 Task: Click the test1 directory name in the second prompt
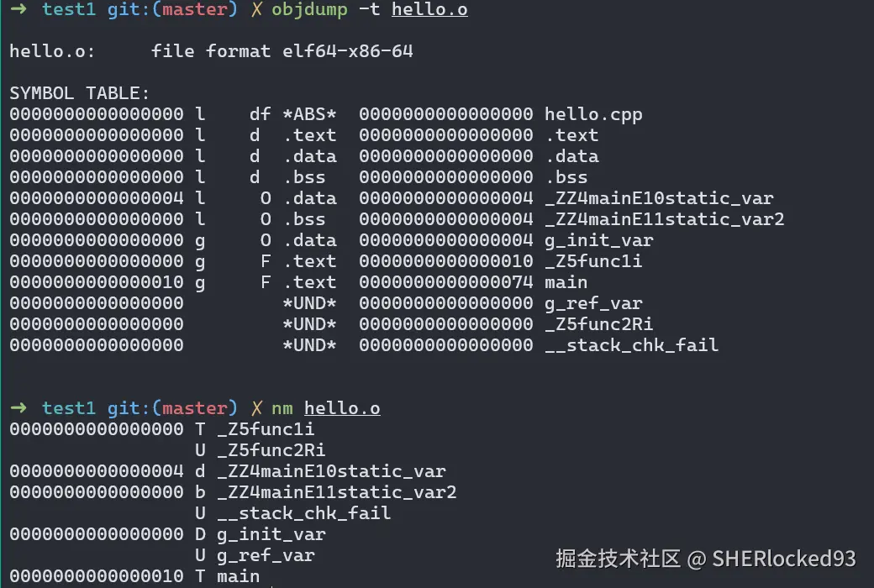click(x=69, y=408)
